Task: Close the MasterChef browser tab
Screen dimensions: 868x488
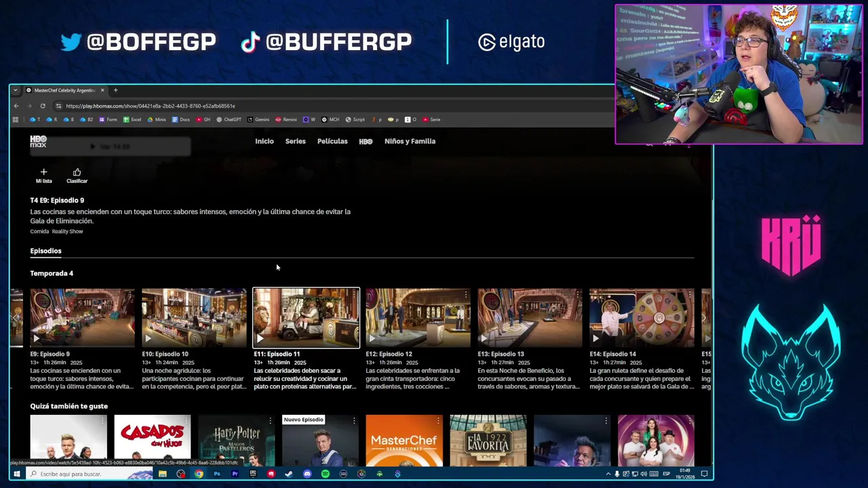Action: click(x=102, y=90)
